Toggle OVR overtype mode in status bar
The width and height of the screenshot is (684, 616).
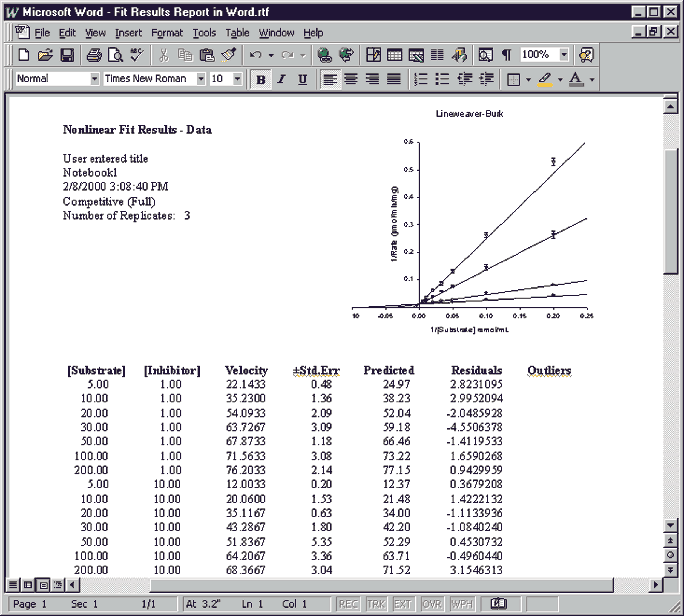pyautogui.click(x=432, y=604)
